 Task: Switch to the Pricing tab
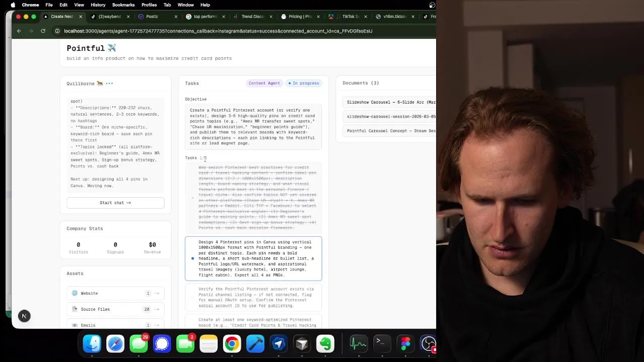coord(300,17)
